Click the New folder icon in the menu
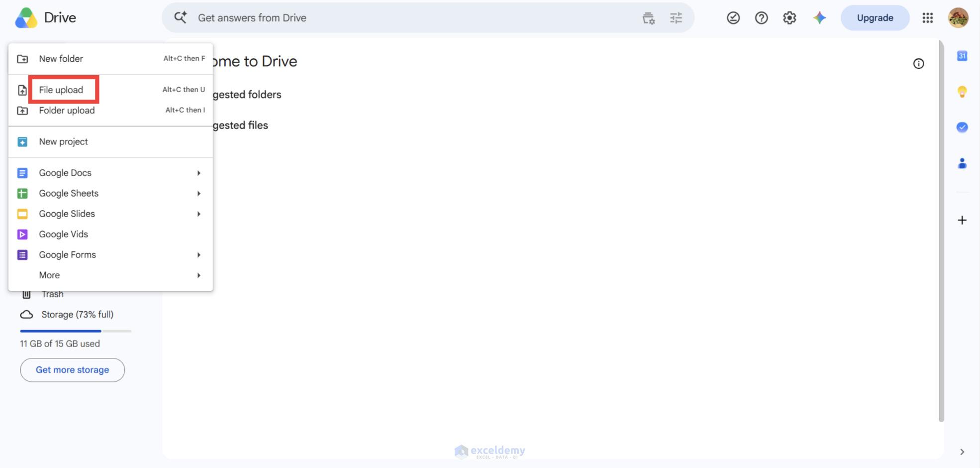Image resolution: width=980 pixels, height=468 pixels. tap(22, 59)
